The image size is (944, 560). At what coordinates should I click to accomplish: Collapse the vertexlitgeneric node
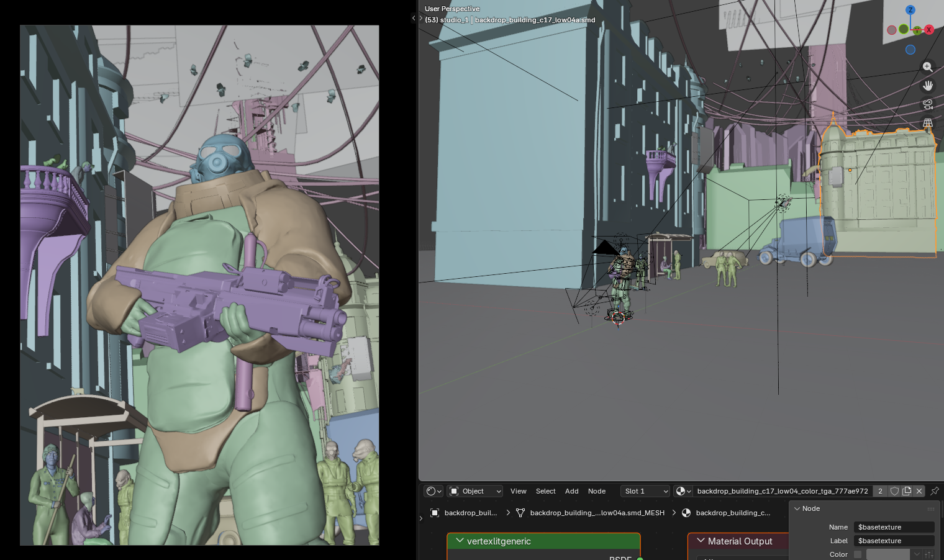coord(460,541)
